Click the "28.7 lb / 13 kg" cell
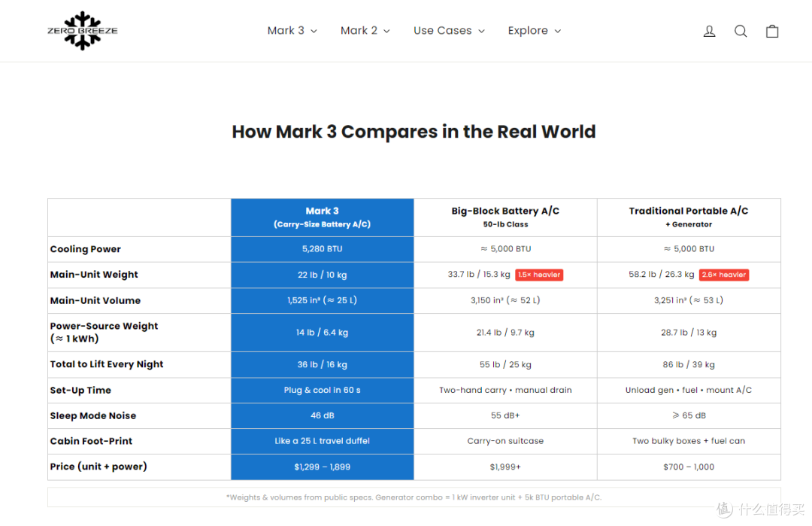Image resolution: width=812 pixels, height=526 pixels. 689,333
